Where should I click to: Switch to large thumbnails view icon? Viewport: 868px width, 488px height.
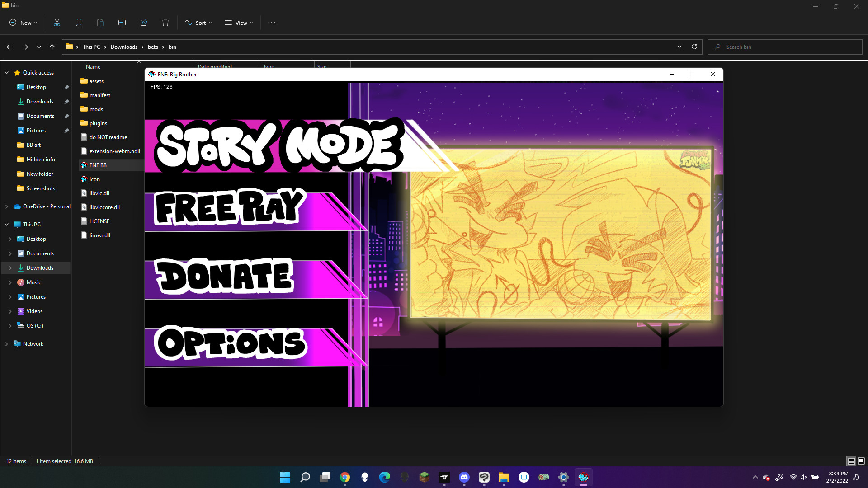pyautogui.click(x=861, y=461)
